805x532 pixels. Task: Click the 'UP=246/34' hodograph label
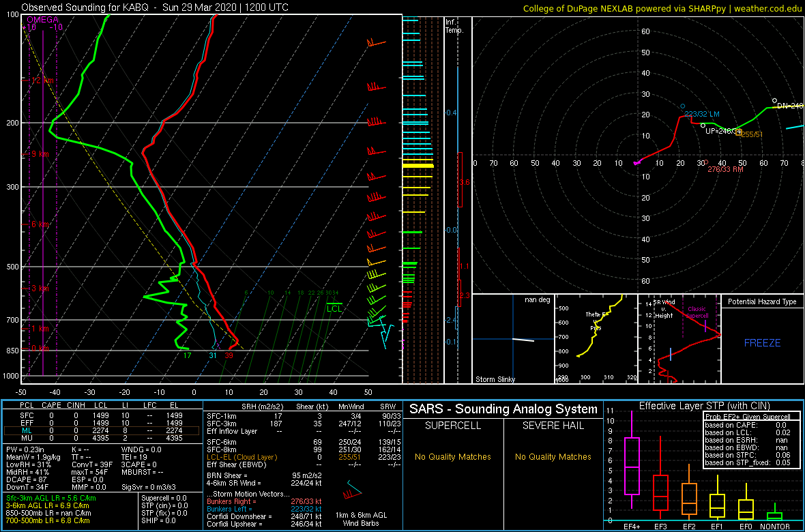[x=724, y=132]
